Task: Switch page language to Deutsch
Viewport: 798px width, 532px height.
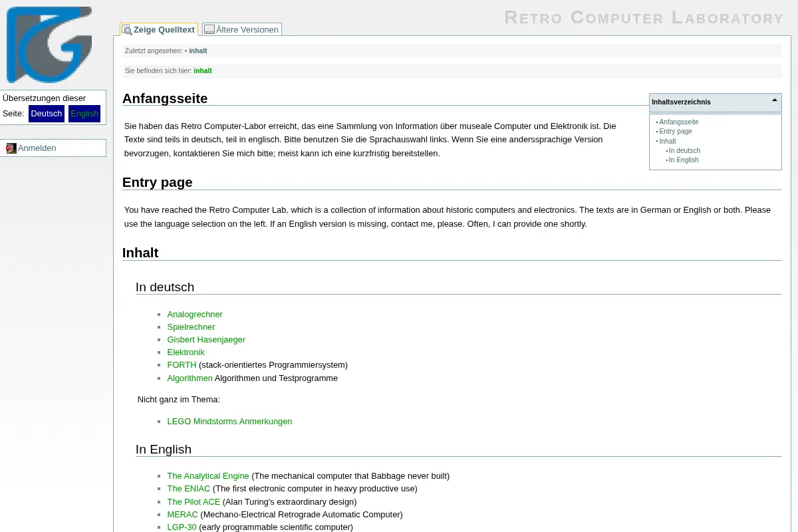Action: (47, 114)
